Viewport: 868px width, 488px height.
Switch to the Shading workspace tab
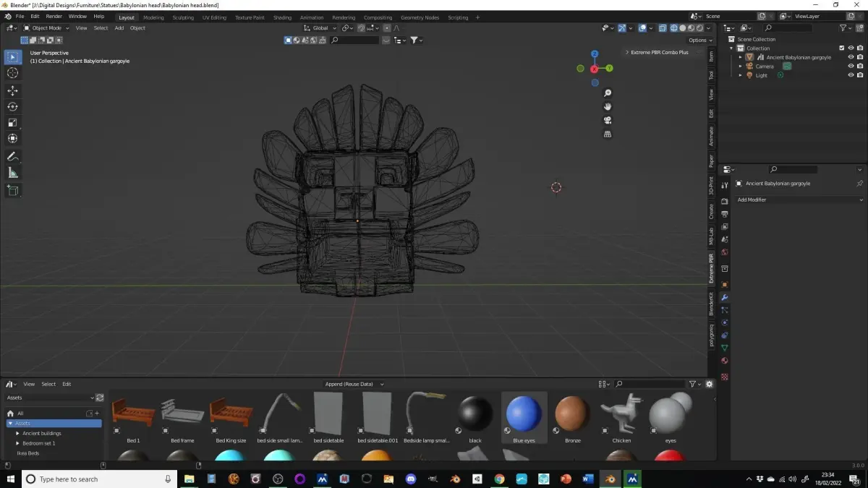(x=282, y=17)
